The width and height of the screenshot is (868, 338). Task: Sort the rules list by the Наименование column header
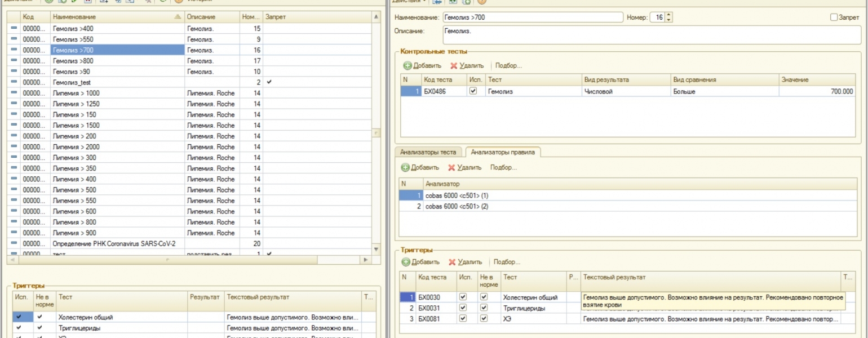[117, 17]
